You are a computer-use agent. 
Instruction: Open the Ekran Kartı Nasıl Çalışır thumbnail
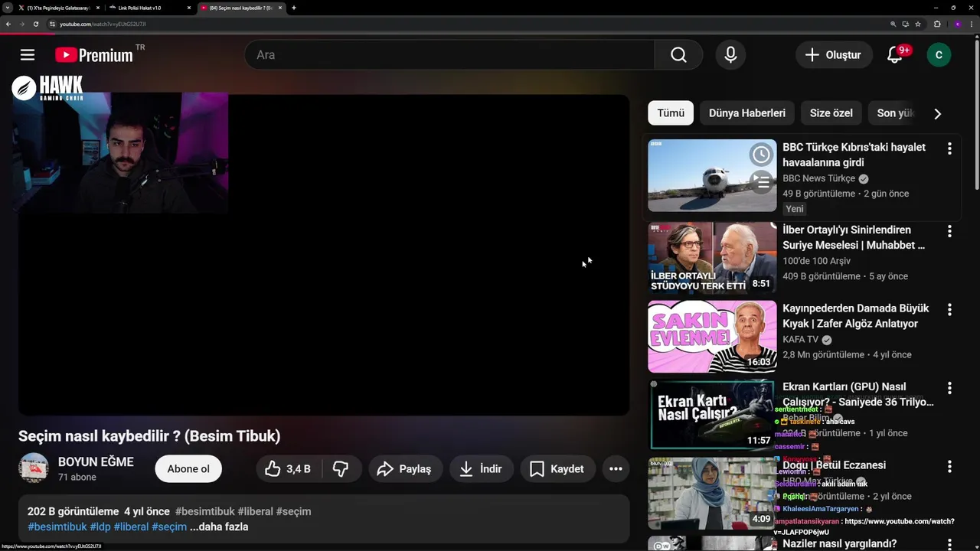point(712,415)
